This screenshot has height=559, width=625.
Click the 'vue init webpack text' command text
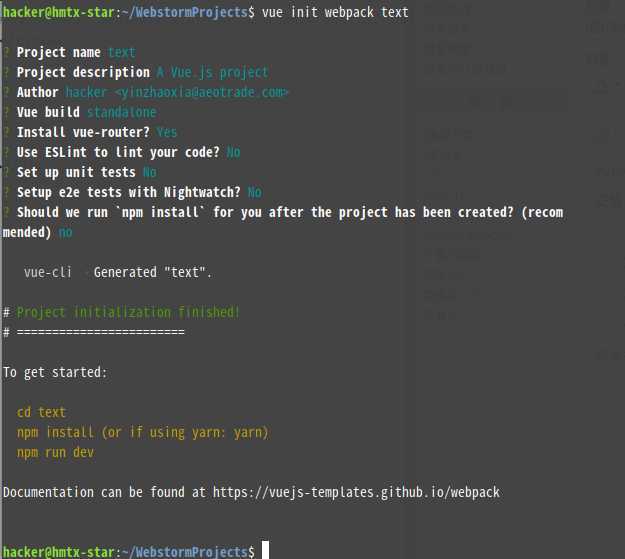coord(335,12)
